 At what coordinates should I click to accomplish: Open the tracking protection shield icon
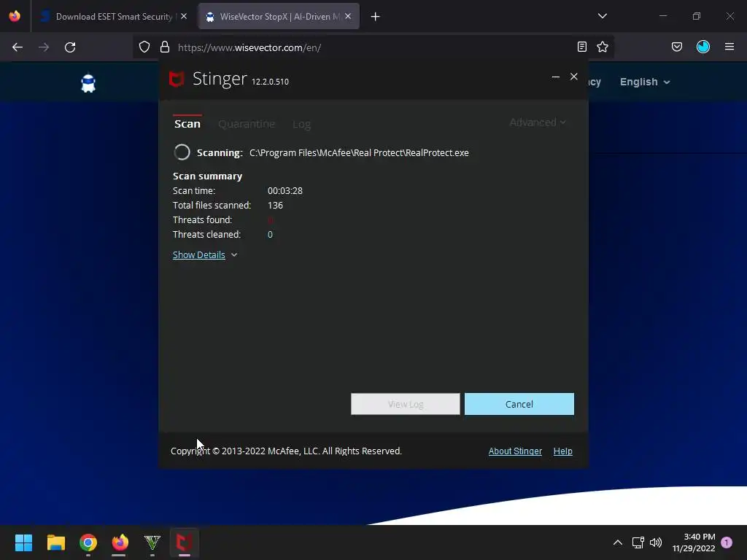pos(144,47)
